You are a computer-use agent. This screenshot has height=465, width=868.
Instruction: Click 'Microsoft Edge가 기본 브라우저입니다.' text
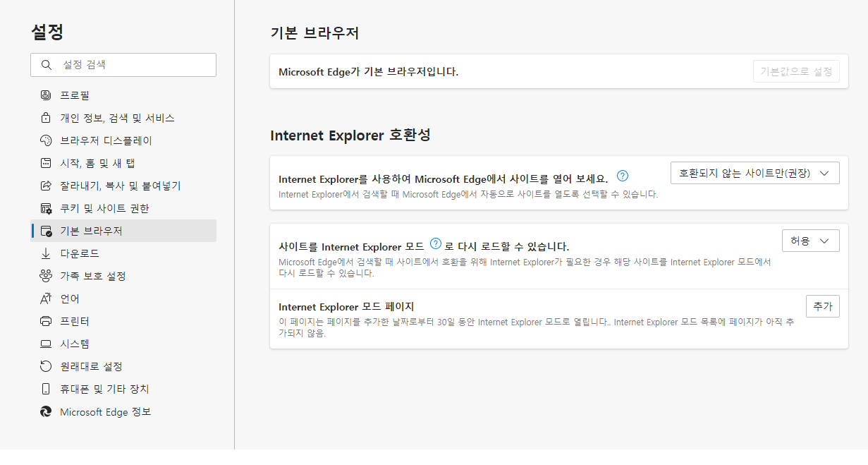click(369, 71)
